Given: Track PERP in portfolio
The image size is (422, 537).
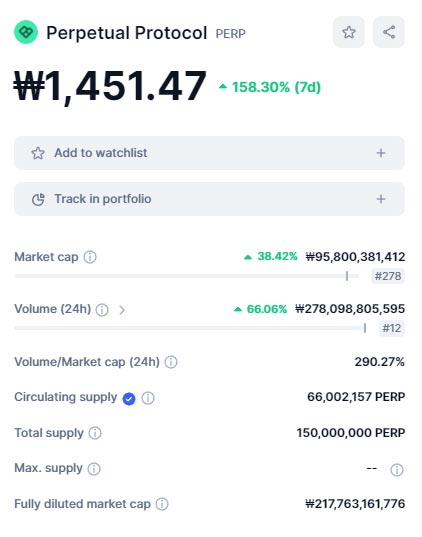Looking at the screenshot, I should tap(209, 199).
